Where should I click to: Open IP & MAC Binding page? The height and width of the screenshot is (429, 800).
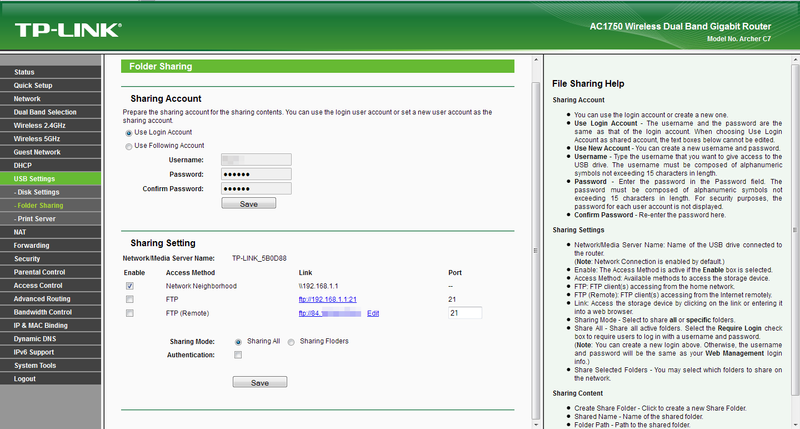(x=51, y=325)
